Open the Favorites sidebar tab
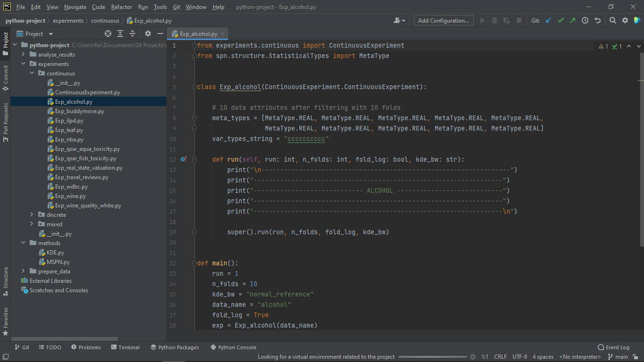This screenshot has width=644, height=362. pos(5,321)
